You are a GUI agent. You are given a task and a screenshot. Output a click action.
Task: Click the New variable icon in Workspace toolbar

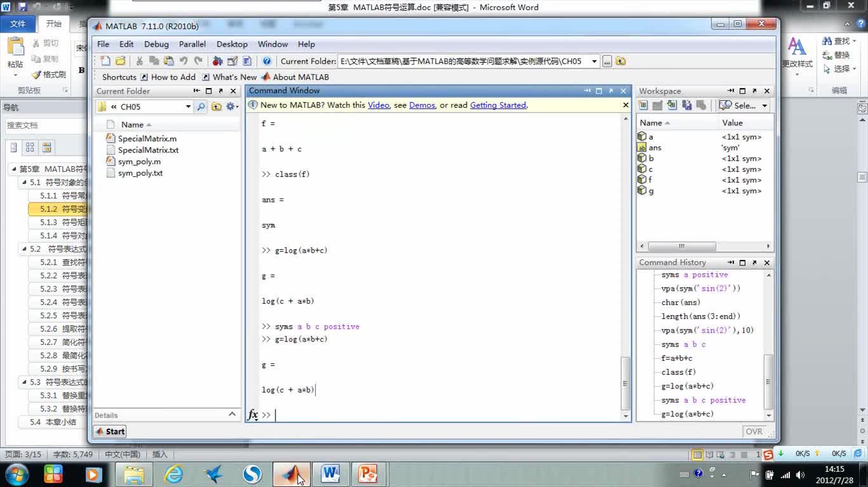pos(643,105)
